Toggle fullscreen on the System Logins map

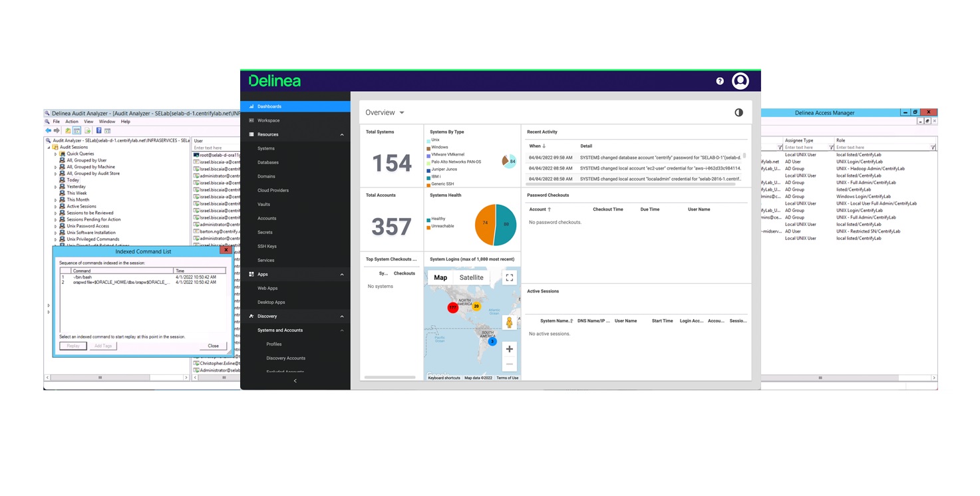pyautogui.click(x=510, y=278)
